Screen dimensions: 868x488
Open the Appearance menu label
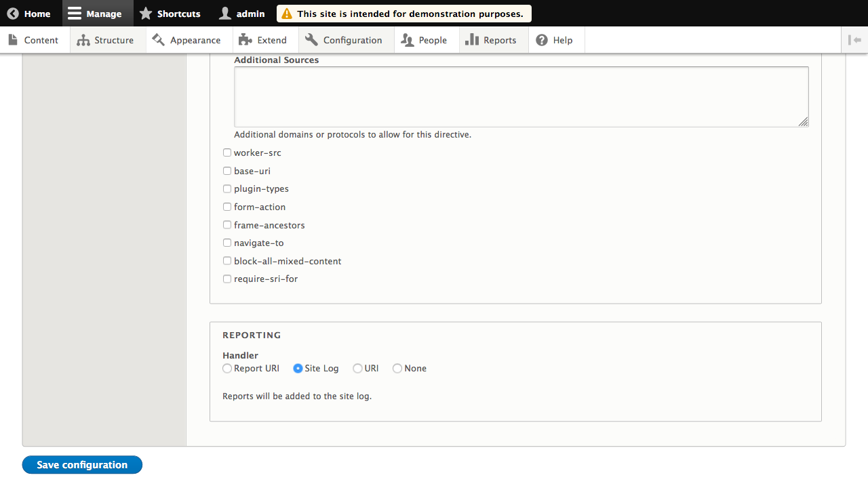click(x=195, y=40)
